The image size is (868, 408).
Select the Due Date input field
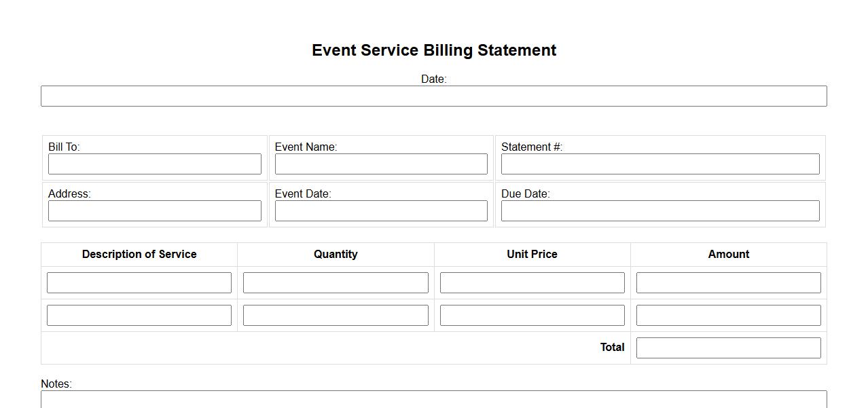[659, 211]
